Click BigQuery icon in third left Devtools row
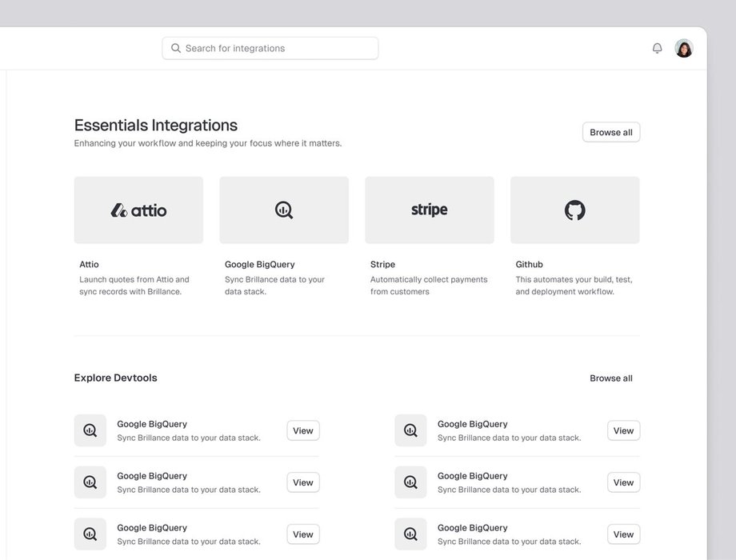736x560 pixels. (90, 534)
